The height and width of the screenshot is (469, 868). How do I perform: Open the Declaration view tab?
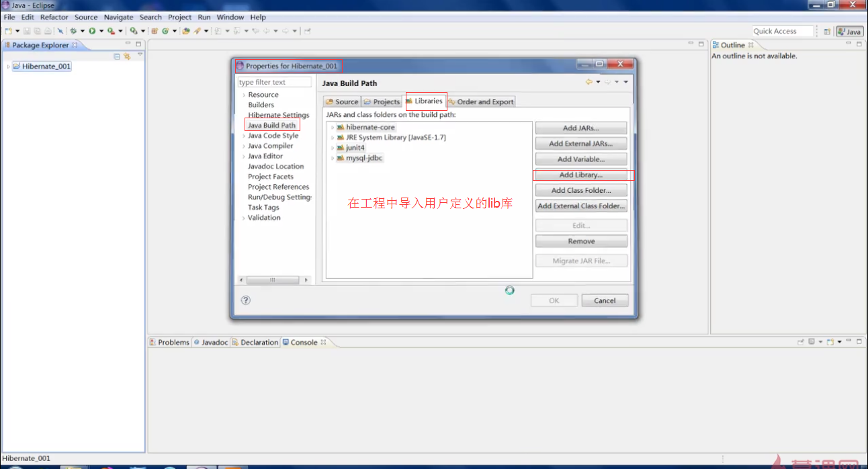pos(255,342)
